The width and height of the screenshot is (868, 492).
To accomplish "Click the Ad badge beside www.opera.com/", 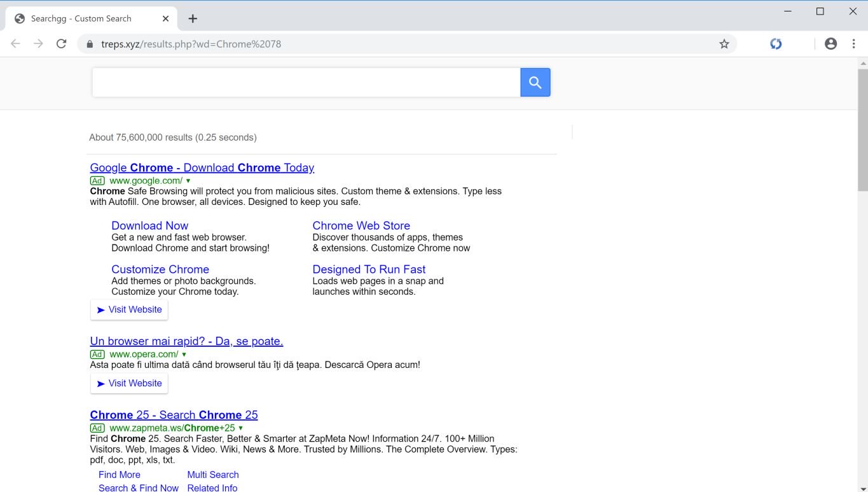I will coord(97,355).
